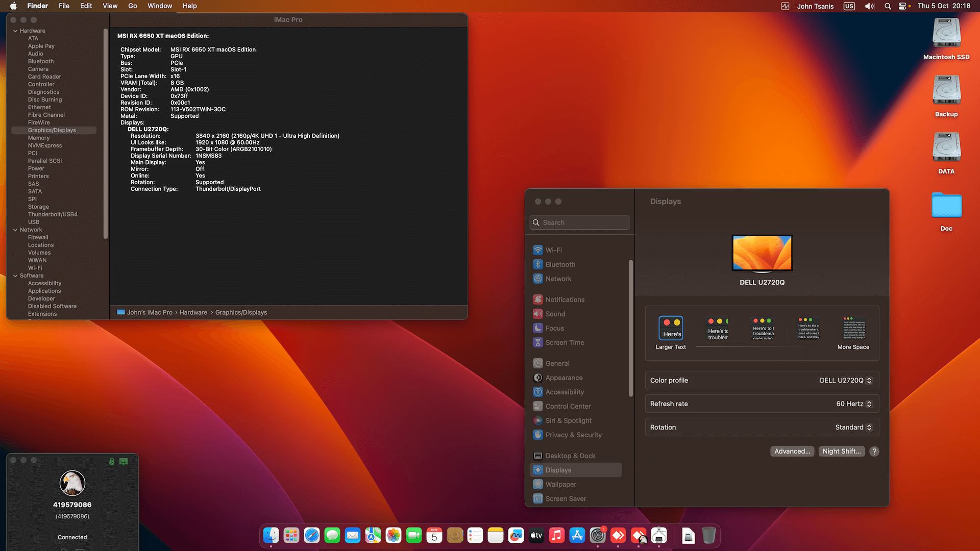This screenshot has height=551, width=980.
Task: Open Privacy & Security settings
Action: (x=573, y=435)
